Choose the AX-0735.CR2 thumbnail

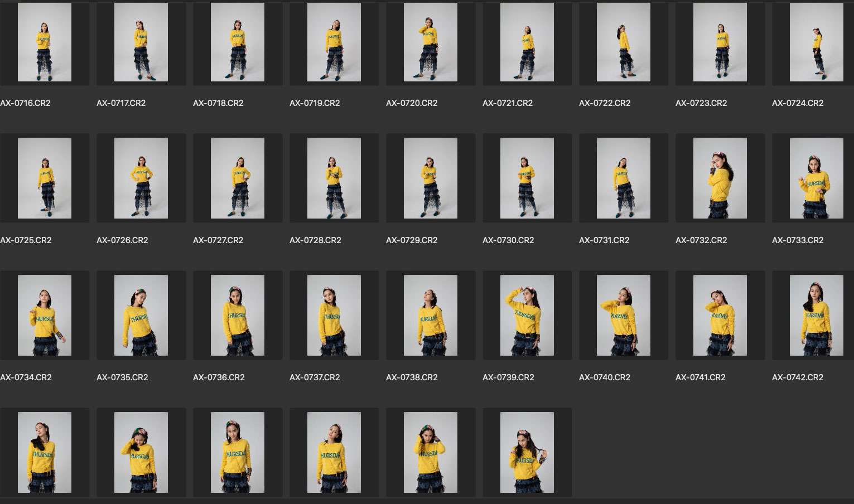(141, 315)
